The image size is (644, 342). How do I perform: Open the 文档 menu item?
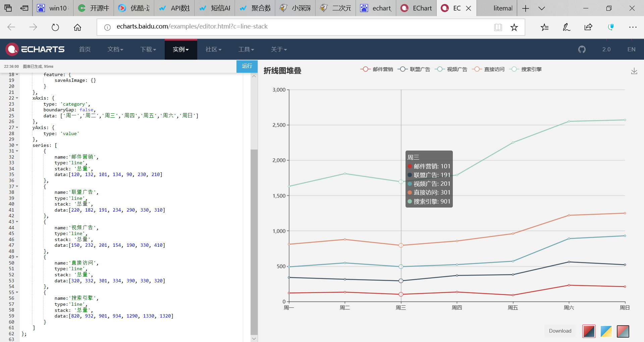point(115,49)
